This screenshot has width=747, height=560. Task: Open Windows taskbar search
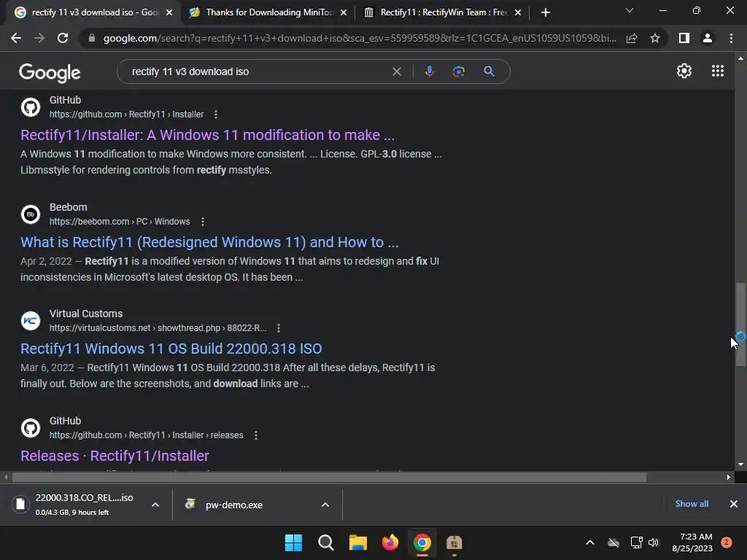326,542
